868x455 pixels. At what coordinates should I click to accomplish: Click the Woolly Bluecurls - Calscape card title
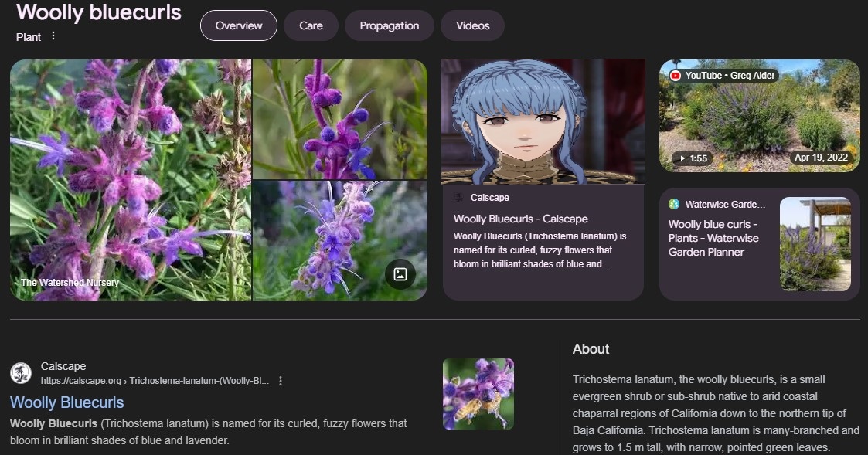coord(520,219)
